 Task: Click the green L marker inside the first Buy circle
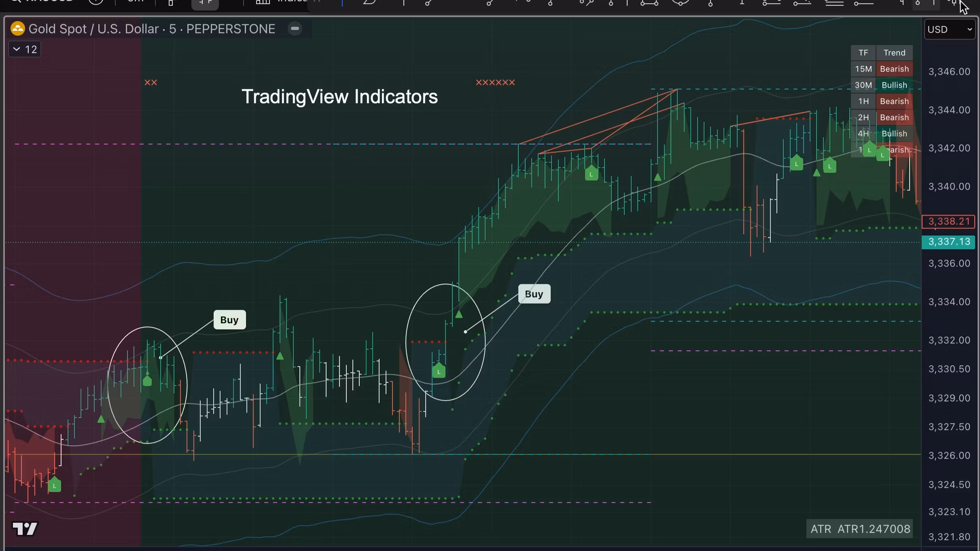(147, 381)
